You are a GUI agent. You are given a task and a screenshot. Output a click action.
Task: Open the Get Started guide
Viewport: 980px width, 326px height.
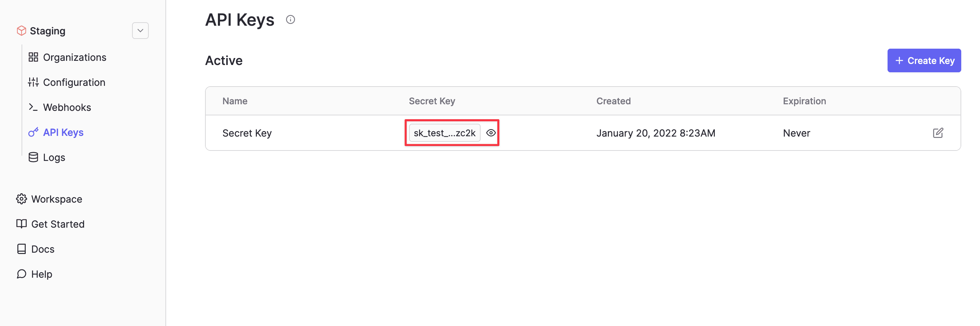58,224
